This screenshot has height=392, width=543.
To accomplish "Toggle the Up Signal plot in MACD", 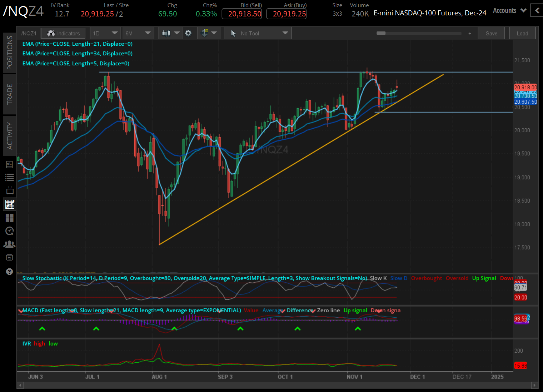I will tap(355, 310).
